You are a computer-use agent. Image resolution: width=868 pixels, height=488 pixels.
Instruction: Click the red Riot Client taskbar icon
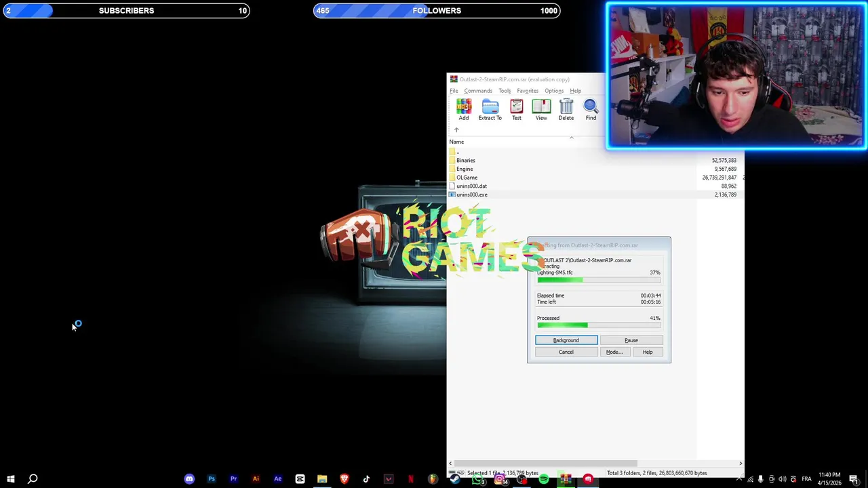coord(588,479)
